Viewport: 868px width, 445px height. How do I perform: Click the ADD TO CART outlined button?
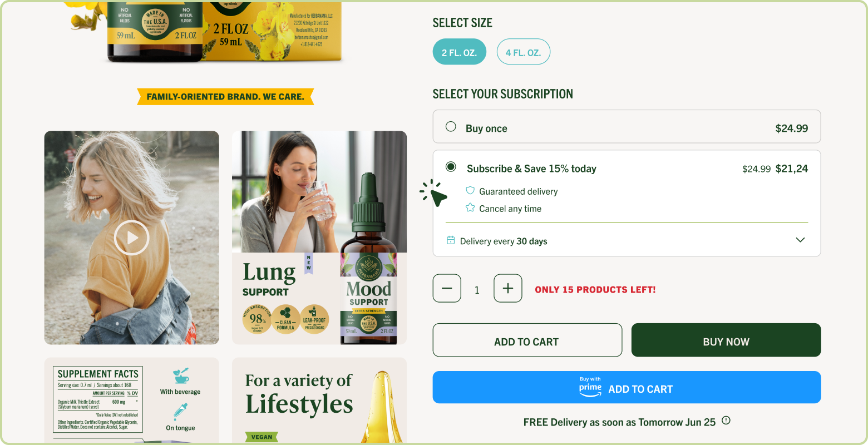click(x=527, y=340)
